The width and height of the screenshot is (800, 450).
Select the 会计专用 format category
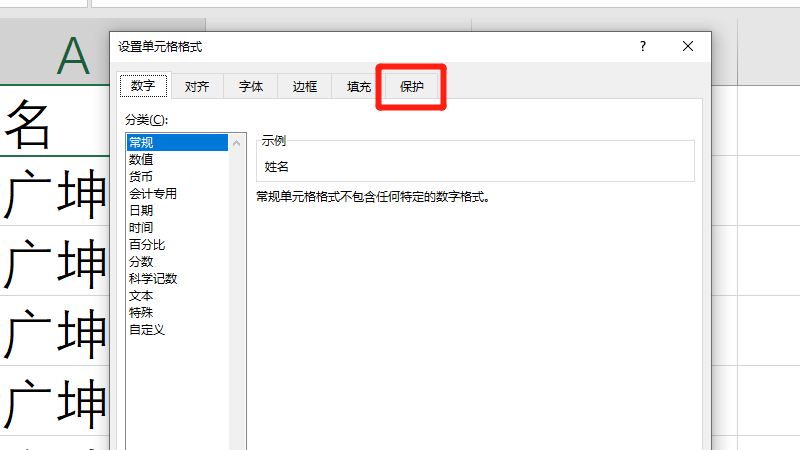click(x=153, y=193)
